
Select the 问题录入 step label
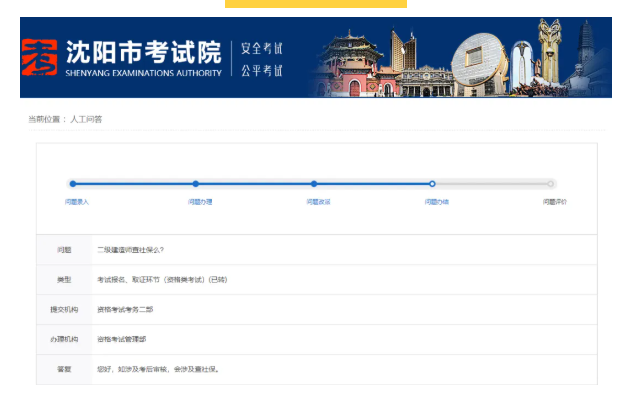pyautogui.click(x=77, y=202)
